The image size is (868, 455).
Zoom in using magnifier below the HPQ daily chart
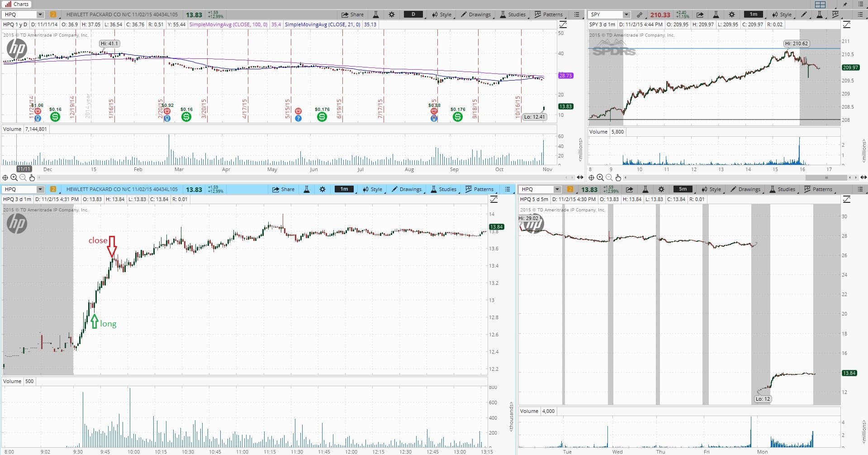point(14,177)
